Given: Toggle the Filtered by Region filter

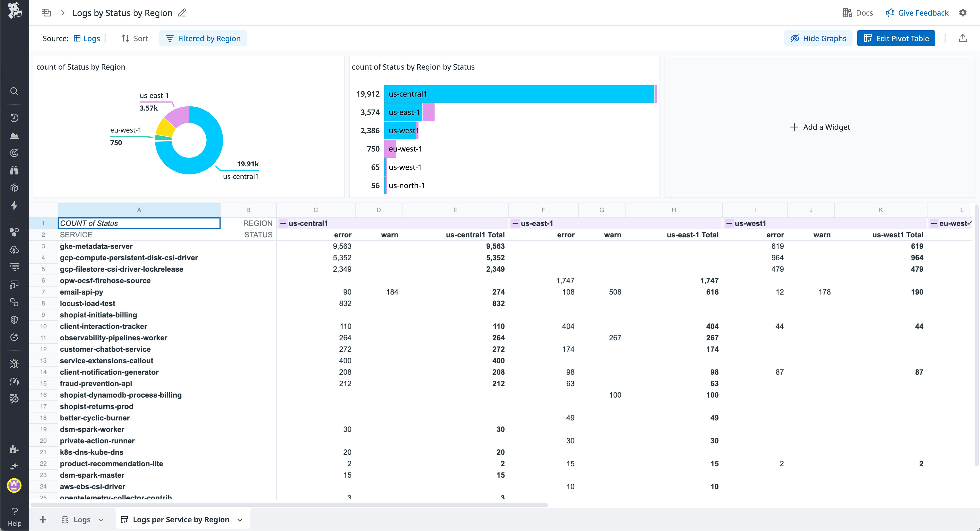Looking at the screenshot, I should (203, 38).
